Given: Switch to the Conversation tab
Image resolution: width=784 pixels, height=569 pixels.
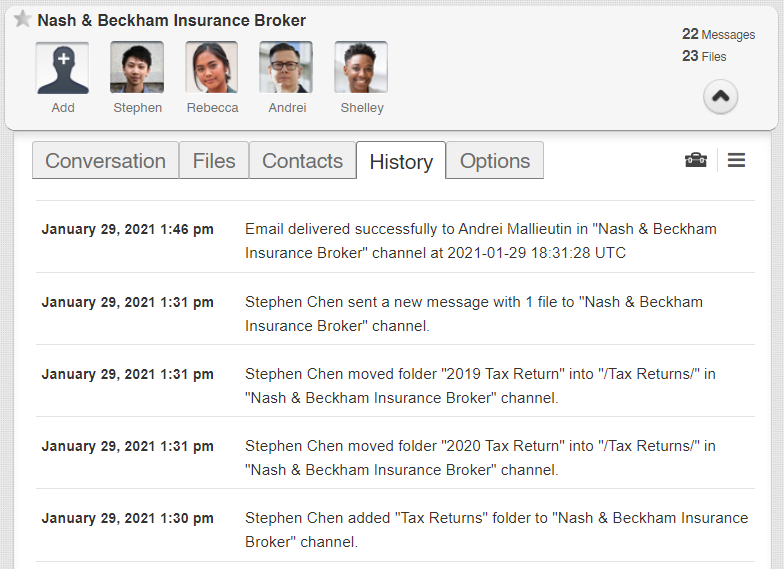Looking at the screenshot, I should (105, 161).
